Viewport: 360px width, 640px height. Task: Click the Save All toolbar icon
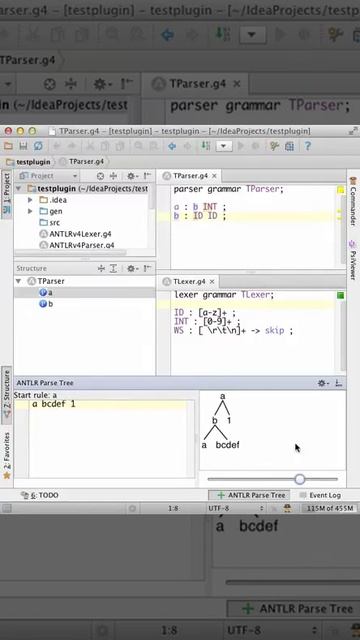[x=23, y=146]
